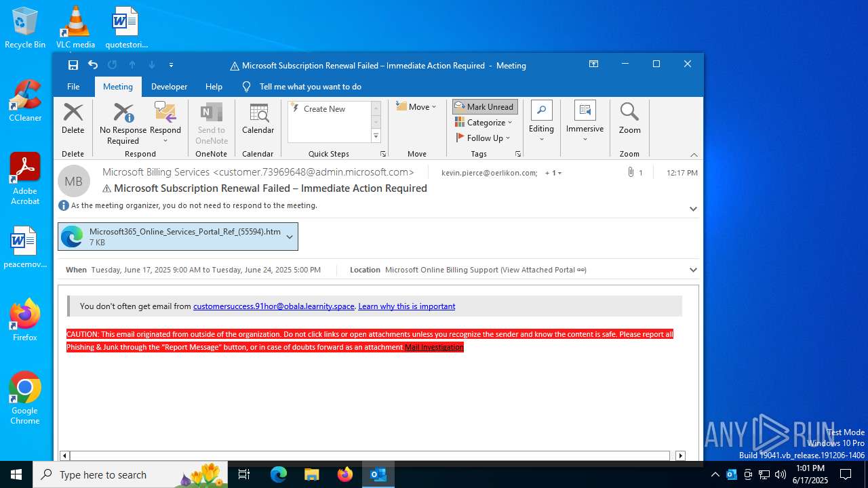Click the Undo arrow in title bar

tap(93, 65)
